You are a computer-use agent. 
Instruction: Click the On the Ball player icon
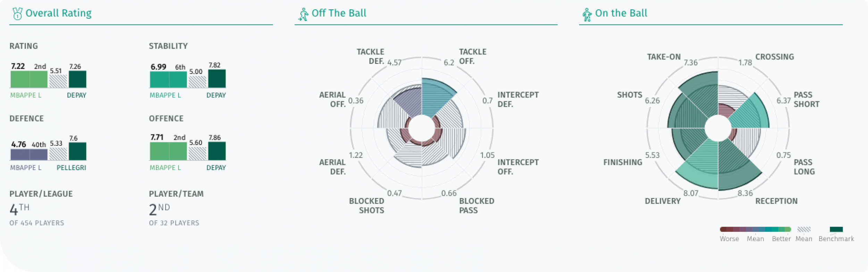pos(587,15)
